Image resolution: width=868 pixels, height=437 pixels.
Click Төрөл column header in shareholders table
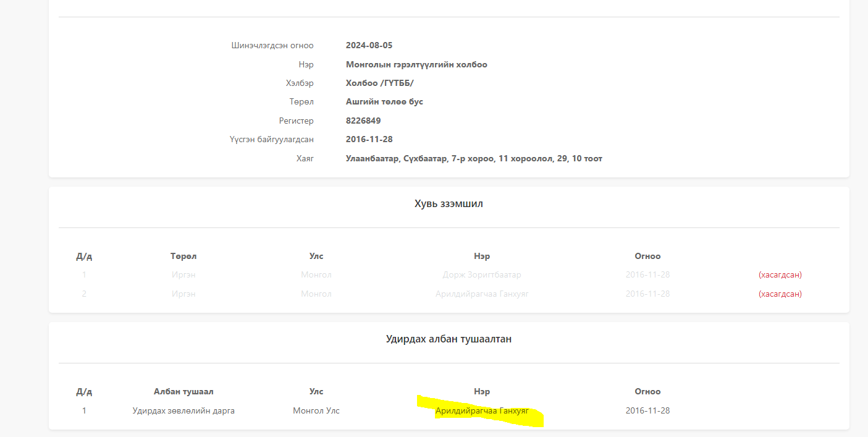[x=183, y=256]
